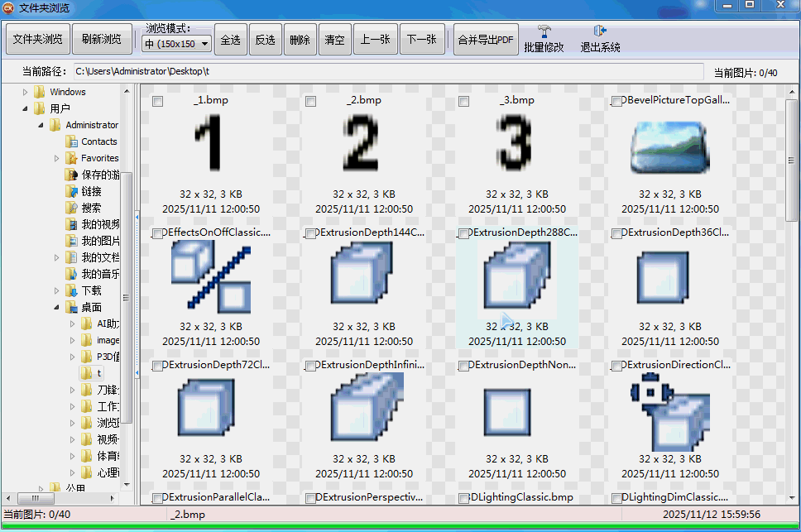Viewport: 801px width, 532px height.
Task: Select the 我的图片 tree item
Action: [93, 241]
